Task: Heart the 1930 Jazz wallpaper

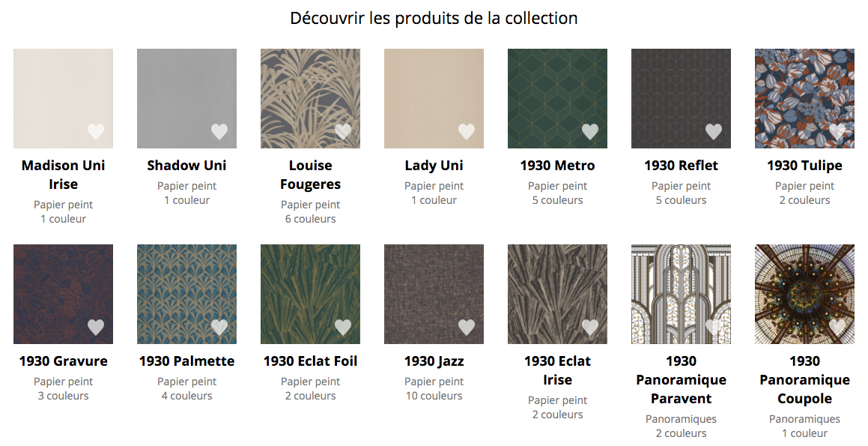Action: 467,327
